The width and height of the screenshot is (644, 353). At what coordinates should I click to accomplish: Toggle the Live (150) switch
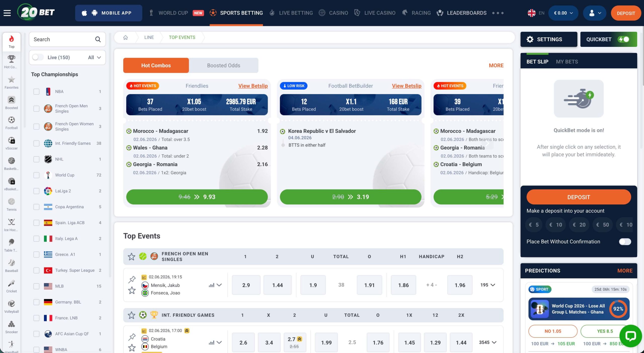(38, 57)
